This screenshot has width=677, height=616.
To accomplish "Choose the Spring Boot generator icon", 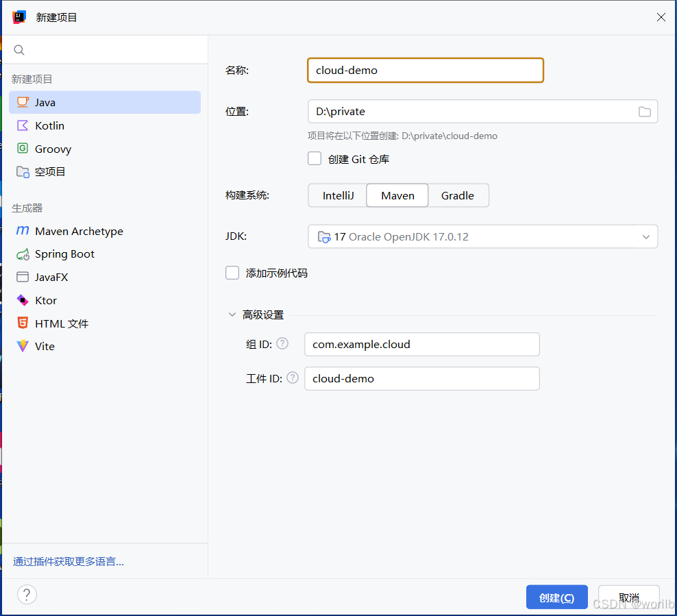I will click(x=23, y=254).
